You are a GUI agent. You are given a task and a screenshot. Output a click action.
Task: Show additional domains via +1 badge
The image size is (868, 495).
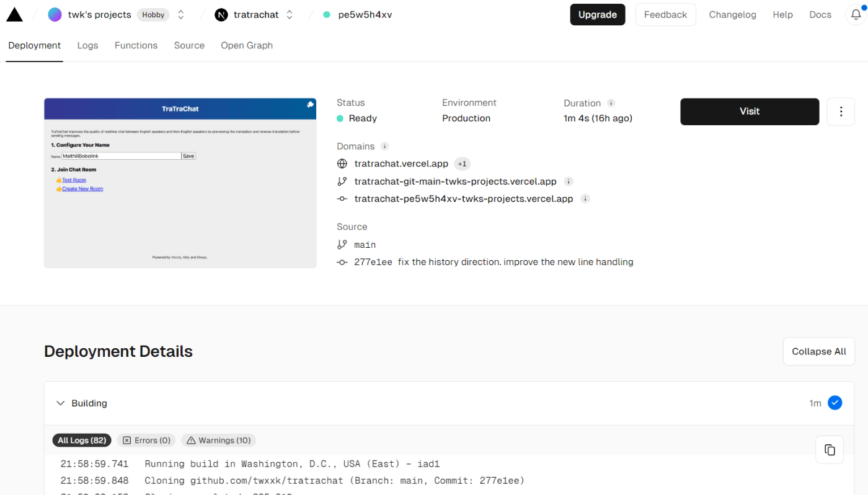coord(463,164)
